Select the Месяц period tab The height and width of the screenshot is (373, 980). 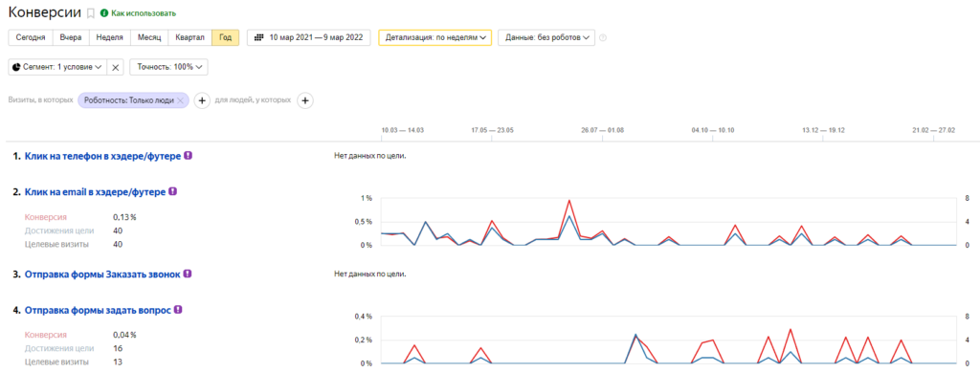click(x=149, y=37)
